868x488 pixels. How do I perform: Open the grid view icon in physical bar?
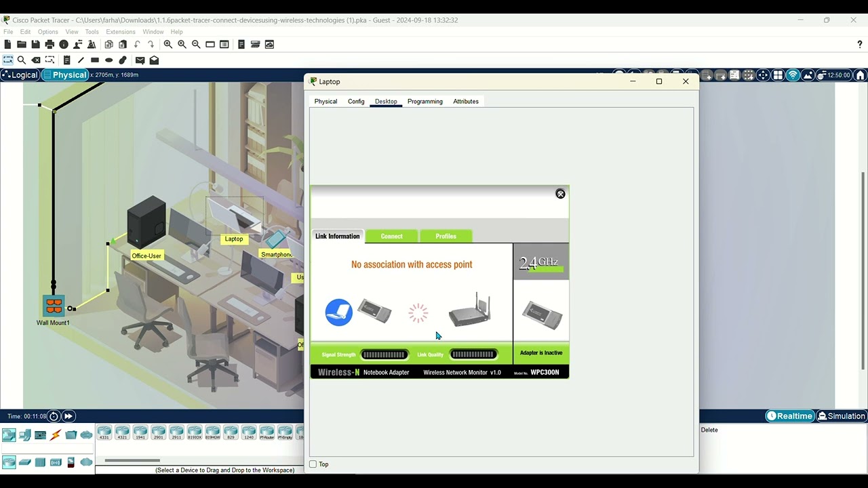pos(778,75)
